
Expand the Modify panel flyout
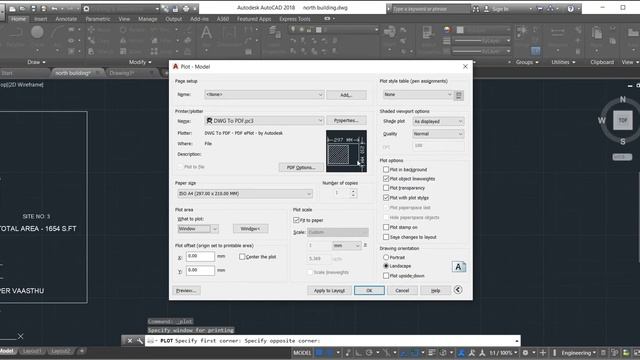coord(140,62)
